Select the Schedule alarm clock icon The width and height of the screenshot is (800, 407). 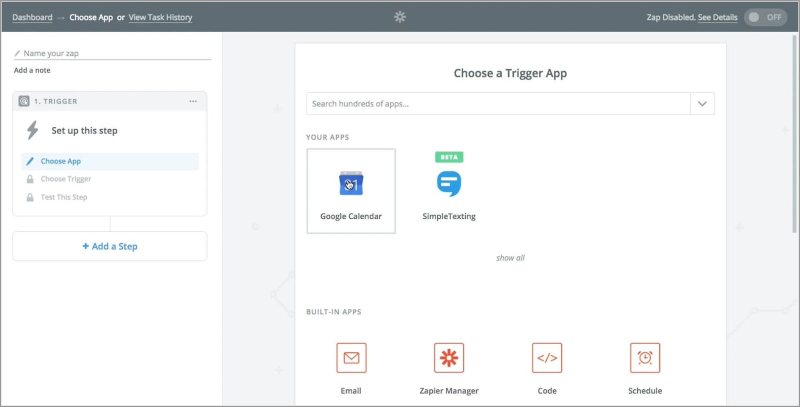(645, 358)
